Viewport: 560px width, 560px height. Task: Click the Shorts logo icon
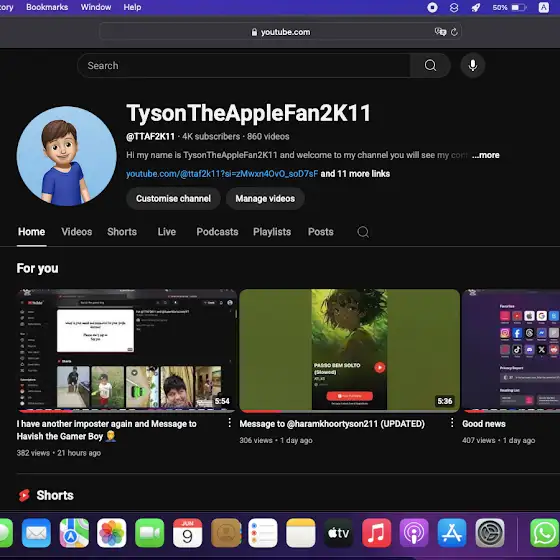[x=24, y=495]
